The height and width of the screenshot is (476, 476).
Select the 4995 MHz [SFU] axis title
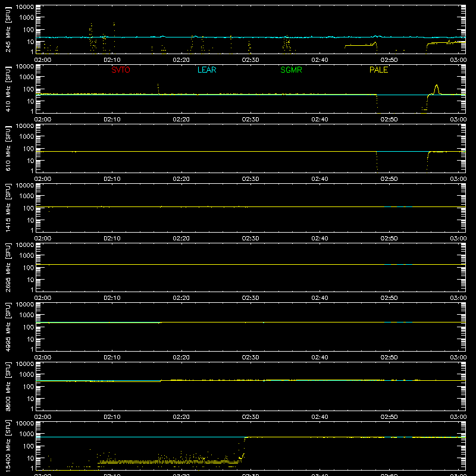[8, 327]
